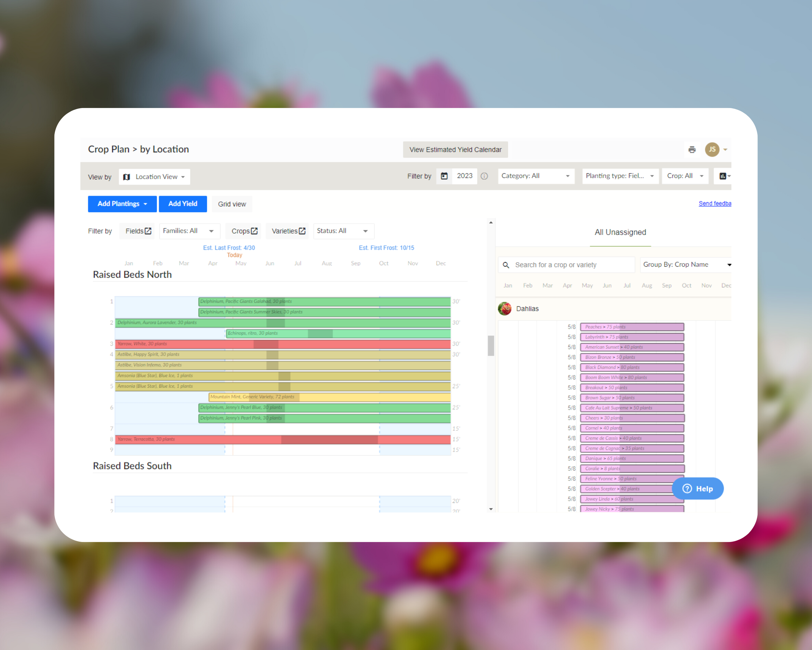Select the Danique 65 plants bar
Screen dimensions: 812x650
point(632,459)
